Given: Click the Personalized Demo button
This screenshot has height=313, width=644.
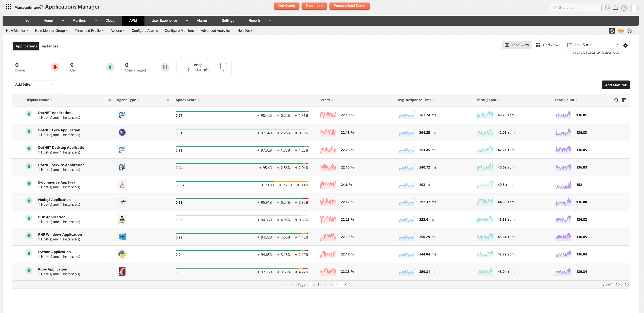Looking at the screenshot, I should [349, 6].
